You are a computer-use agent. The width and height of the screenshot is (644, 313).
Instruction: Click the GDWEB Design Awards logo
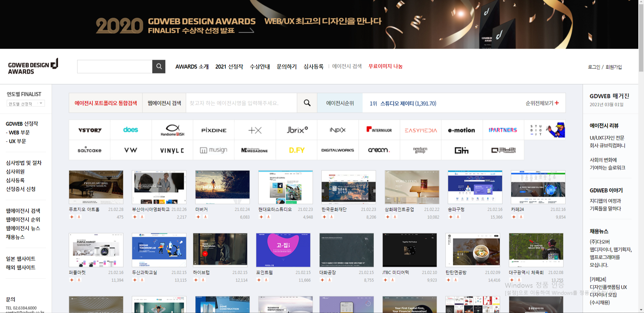pyautogui.click(x=33, y=66)
